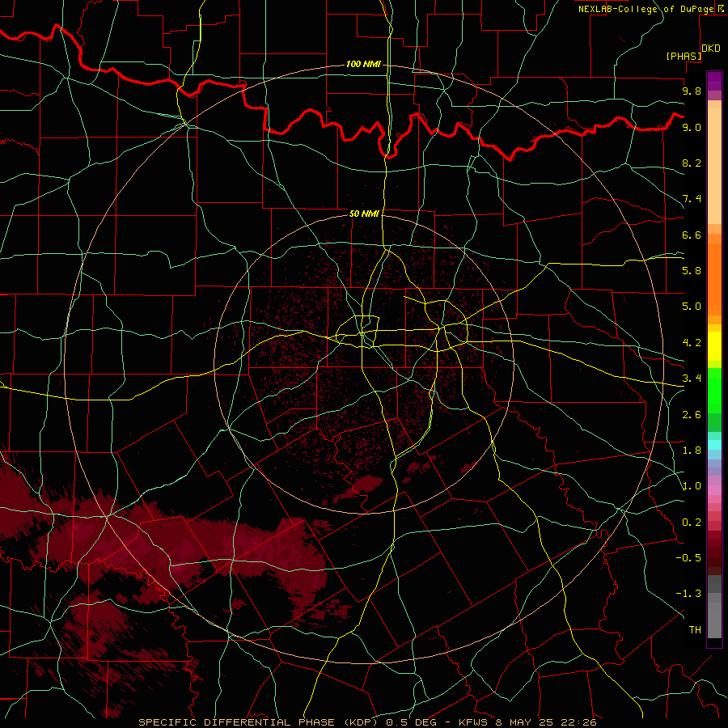Click the "50 NMI" range ring label
The height and width of the screenshot is (728, 728).
[364, 214]
